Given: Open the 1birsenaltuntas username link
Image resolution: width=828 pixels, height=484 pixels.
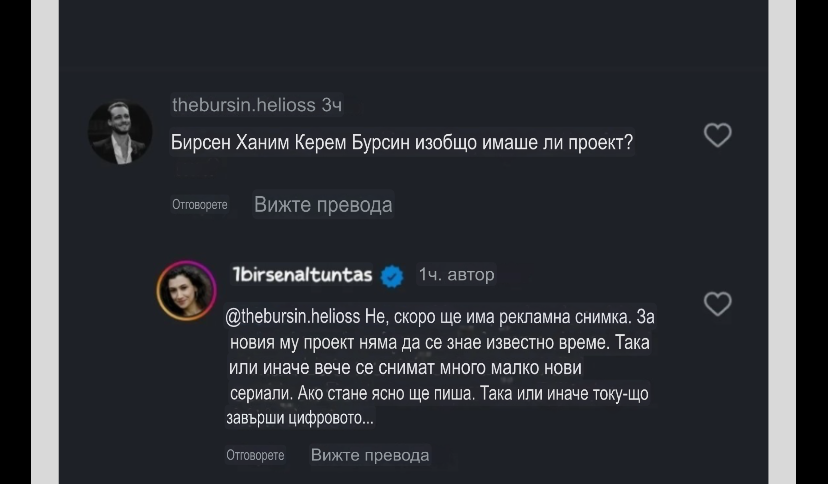Looking at the screenshot, I should [302, 275].
